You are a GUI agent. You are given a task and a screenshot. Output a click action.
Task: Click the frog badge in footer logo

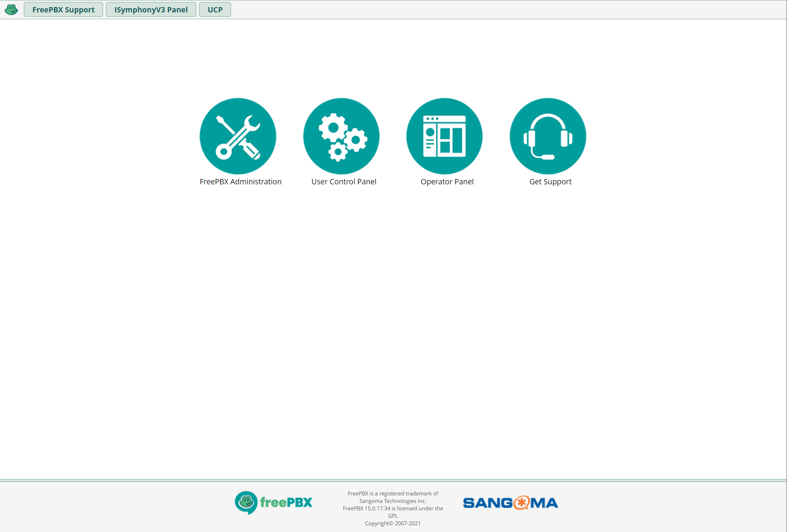point(246,503)
